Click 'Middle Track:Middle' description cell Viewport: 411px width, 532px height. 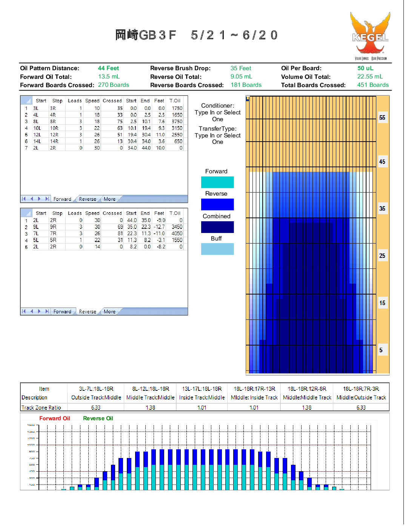(x=150, y=398)
